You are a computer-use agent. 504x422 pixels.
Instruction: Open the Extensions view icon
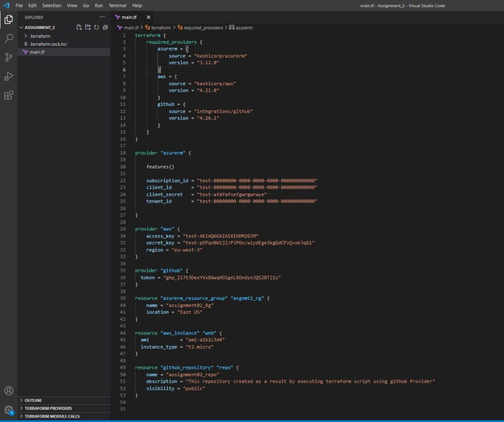point(8,96)
